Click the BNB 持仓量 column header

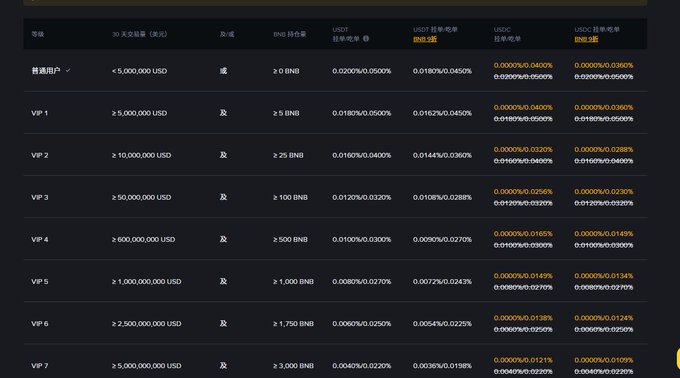coord(290,34)
